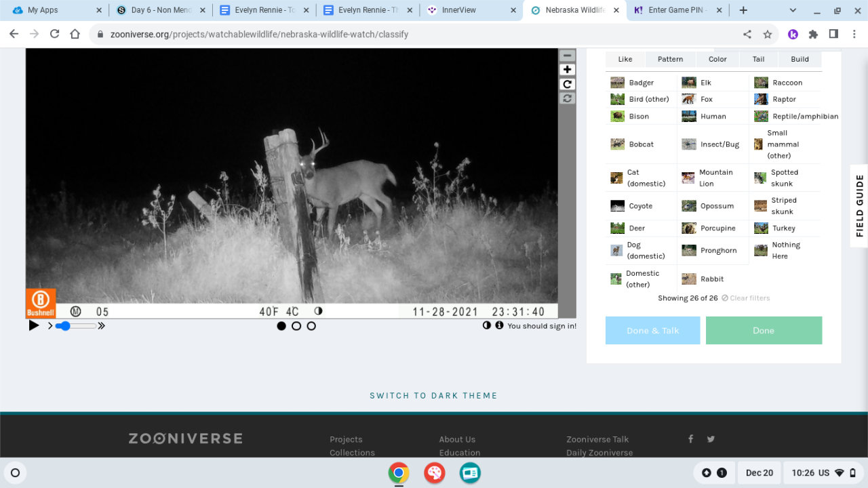Identify the animal as Spotted skunk
The width and height of the screenshot is (868, 488).
[786, 178]
